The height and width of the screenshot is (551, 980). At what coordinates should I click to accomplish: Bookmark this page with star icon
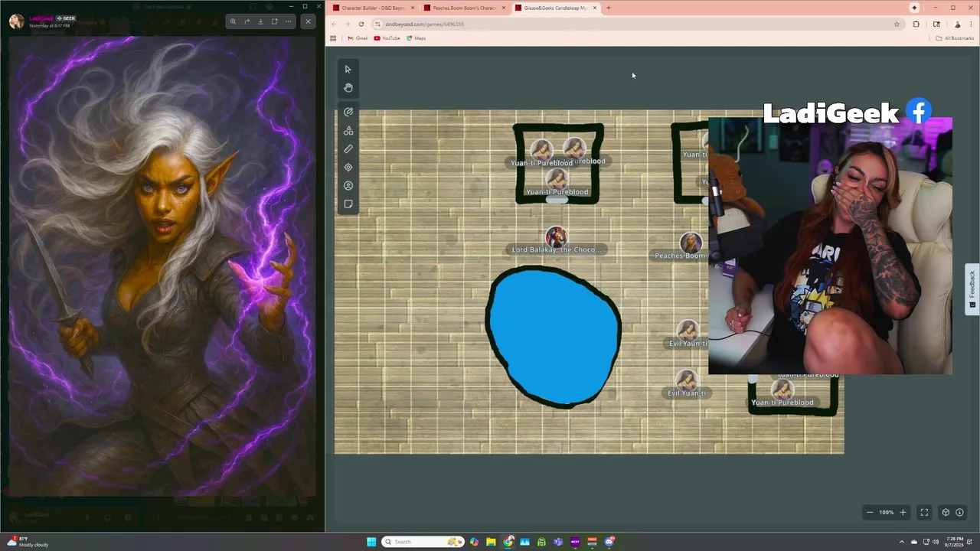(x=897, y=24)
